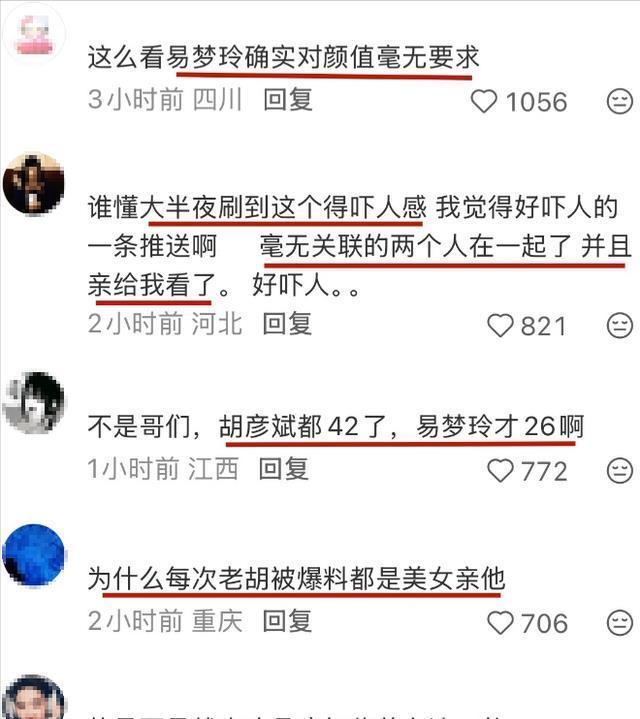This screenshot has height=719, width=640.
Task: Reply to the 江西 comment via 回复
Action: click(284, 469)
